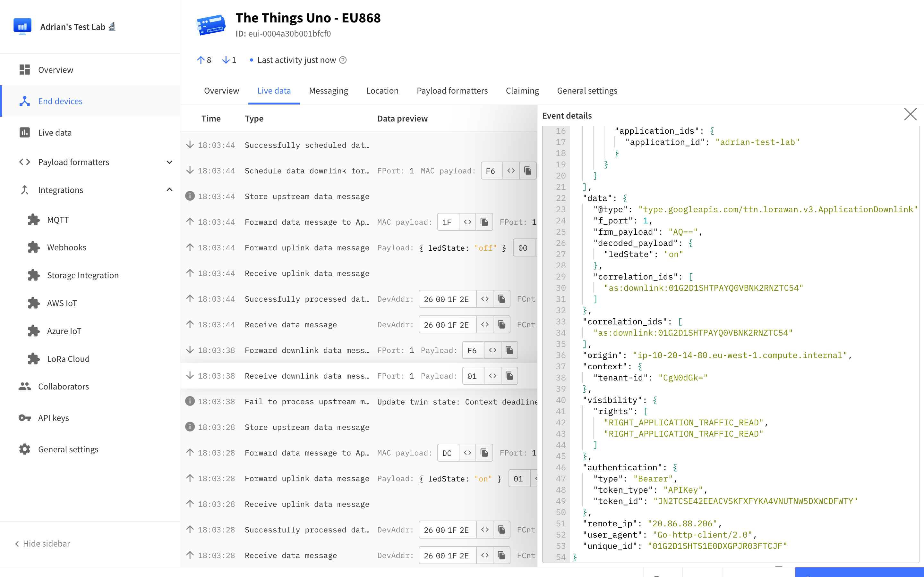Open Collaborators section
The image size is (924, 577).
[x=64, y=386]
